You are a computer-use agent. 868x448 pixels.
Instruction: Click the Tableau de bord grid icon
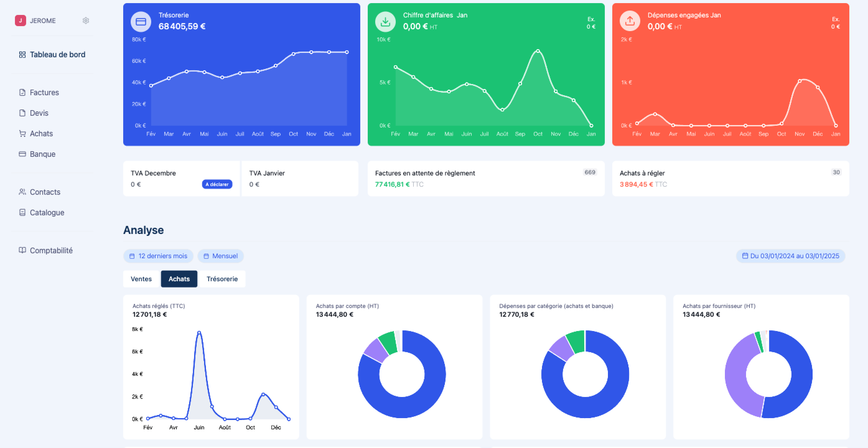[22, 54]
